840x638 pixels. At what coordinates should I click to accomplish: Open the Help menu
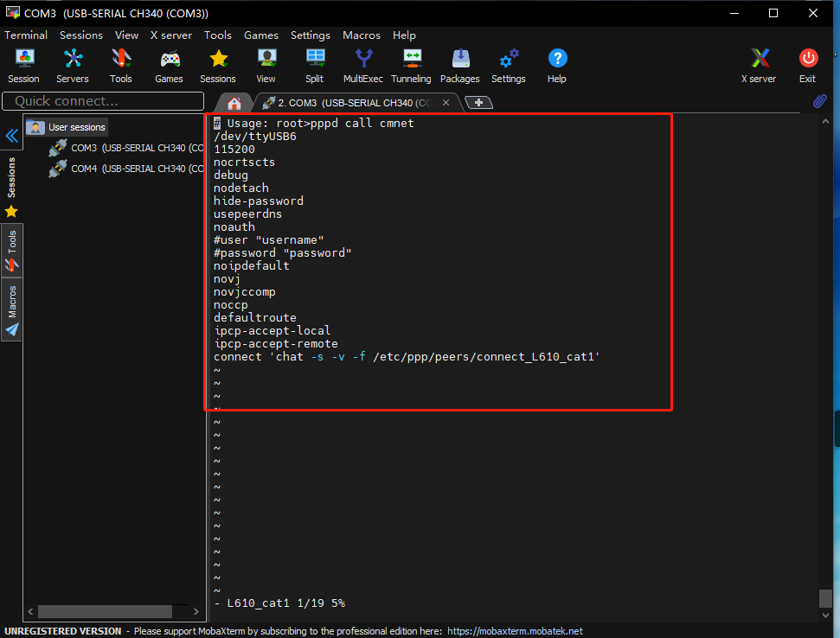[x=404, y=35]
